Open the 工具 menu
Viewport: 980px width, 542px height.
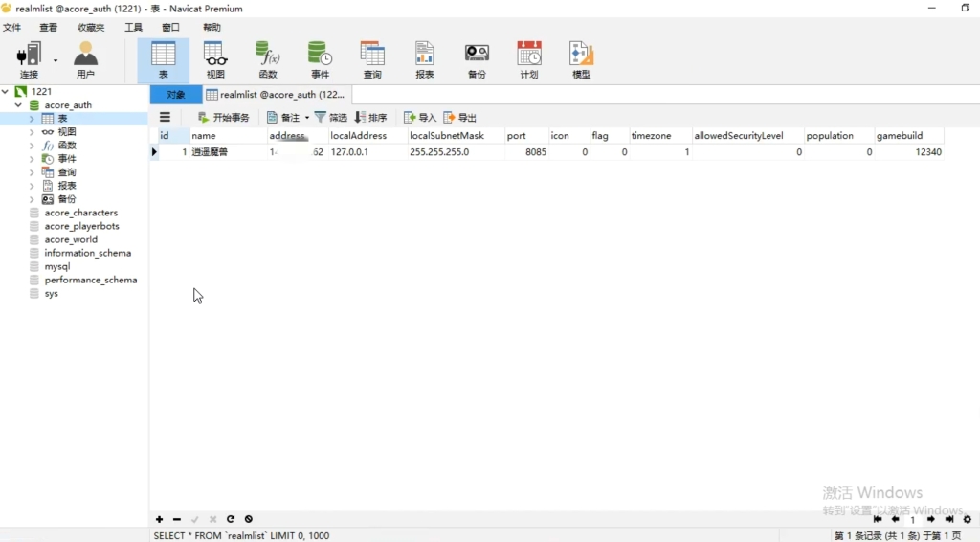(x=133, y=28)
